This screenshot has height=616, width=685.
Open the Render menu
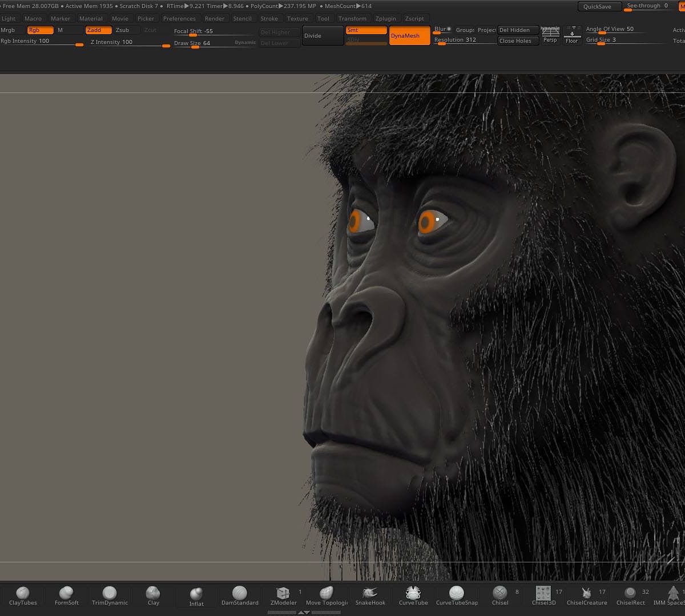click(x=215, y=19)
